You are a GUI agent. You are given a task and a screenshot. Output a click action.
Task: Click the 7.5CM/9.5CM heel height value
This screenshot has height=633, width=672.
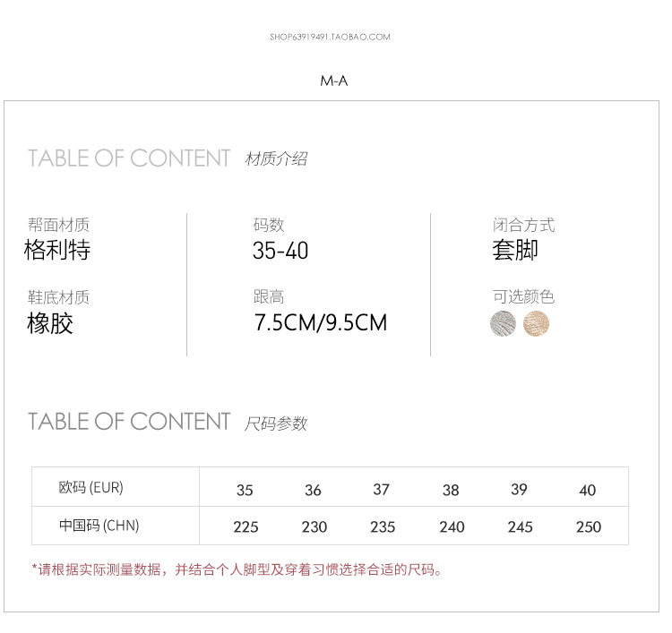321,323
